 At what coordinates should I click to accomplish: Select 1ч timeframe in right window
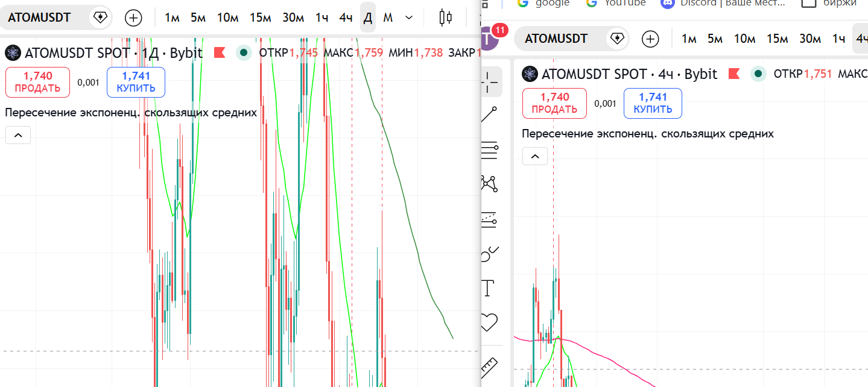click(838, 39)
